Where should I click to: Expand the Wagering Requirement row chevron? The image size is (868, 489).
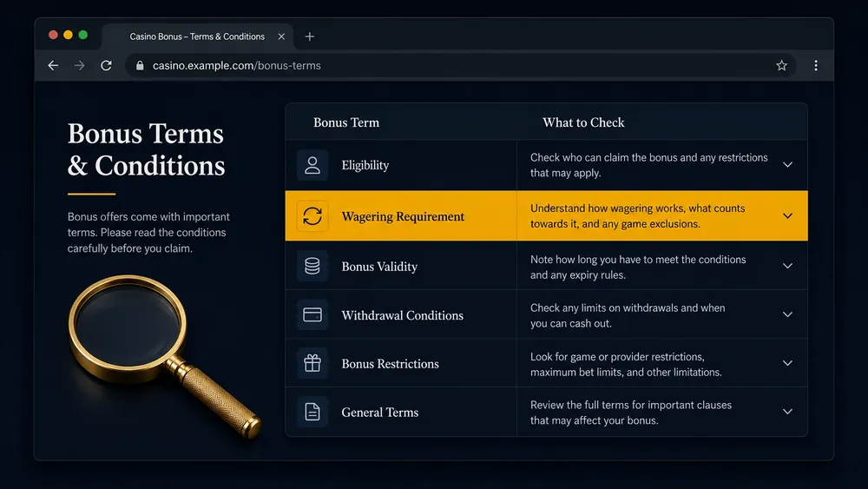788,215
